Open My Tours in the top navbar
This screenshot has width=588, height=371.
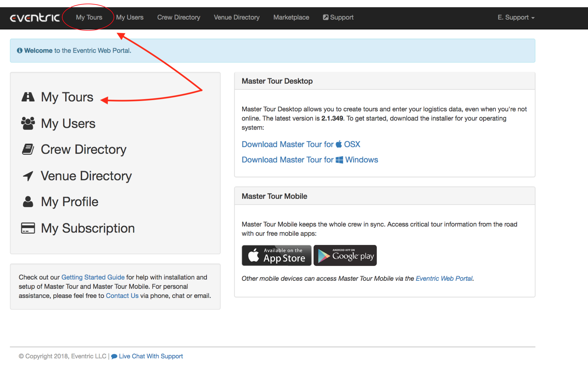[89, 17]
